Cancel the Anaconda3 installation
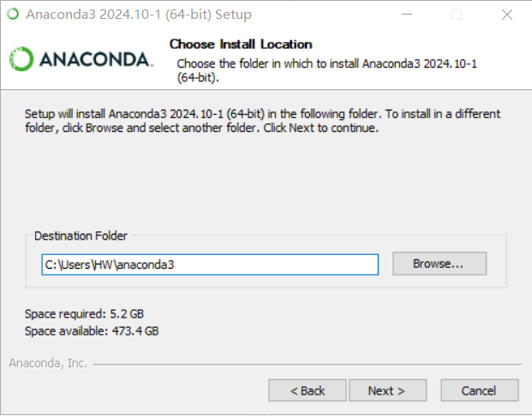This screenshot has width=532, height=416. click(x=478, y=390)
